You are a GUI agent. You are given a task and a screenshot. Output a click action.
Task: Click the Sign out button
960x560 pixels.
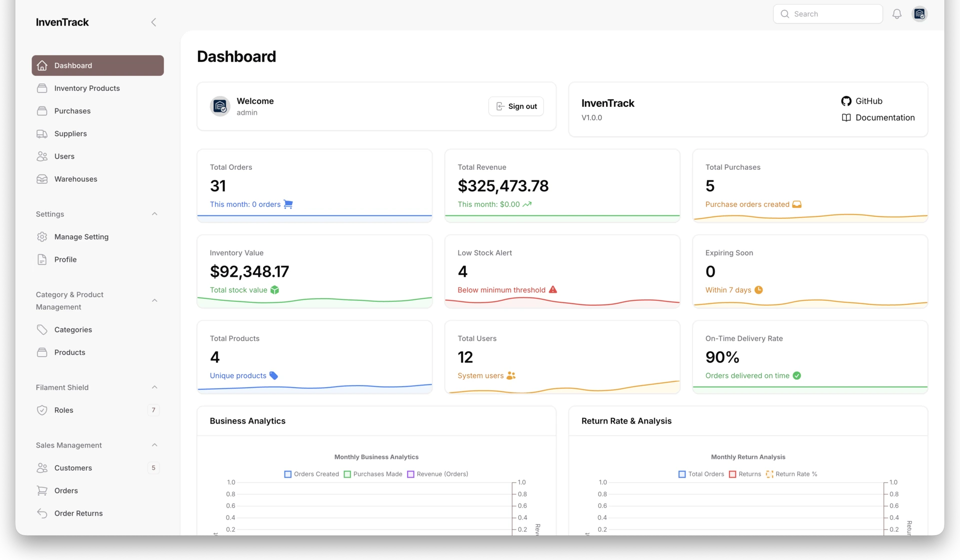click(516, 106)
